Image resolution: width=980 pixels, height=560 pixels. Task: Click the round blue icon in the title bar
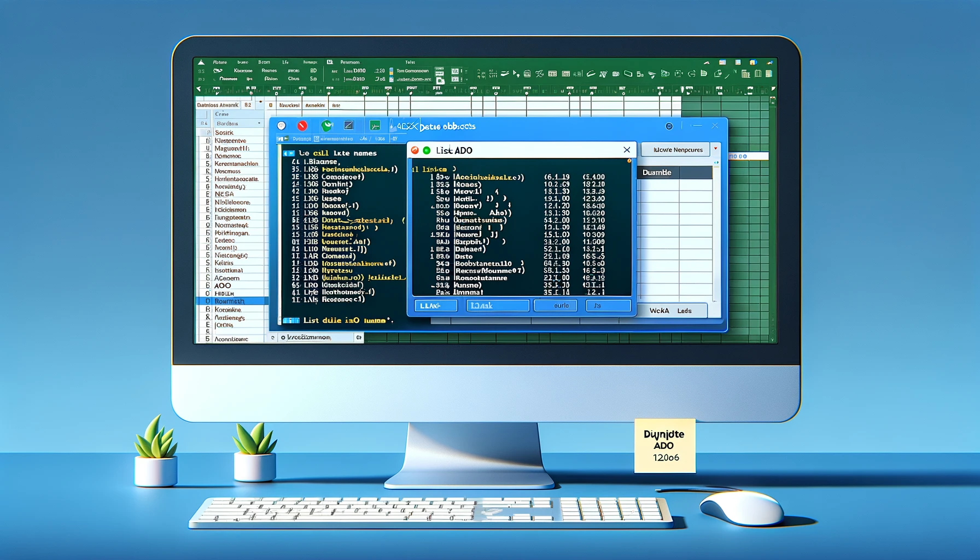[x=669, y=126]
